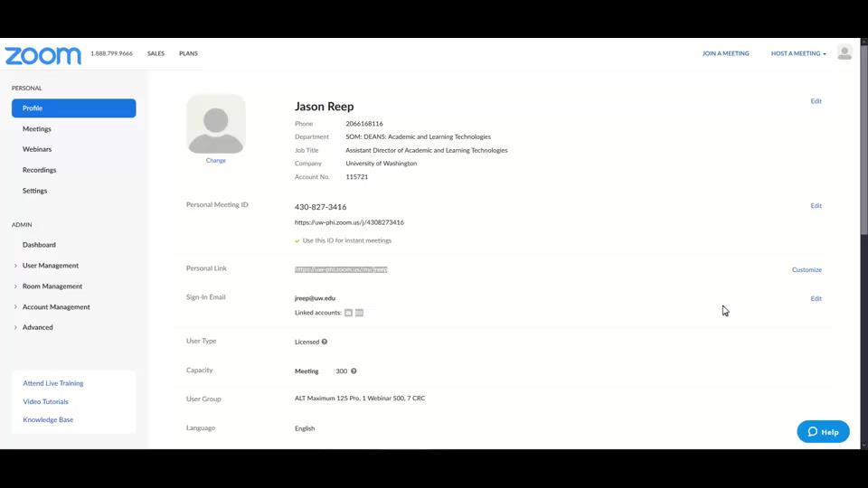The width and height of the screenshot is (868, 488).
Task: Open the Host a Meeting dropdown
Action: coord(797,53)
